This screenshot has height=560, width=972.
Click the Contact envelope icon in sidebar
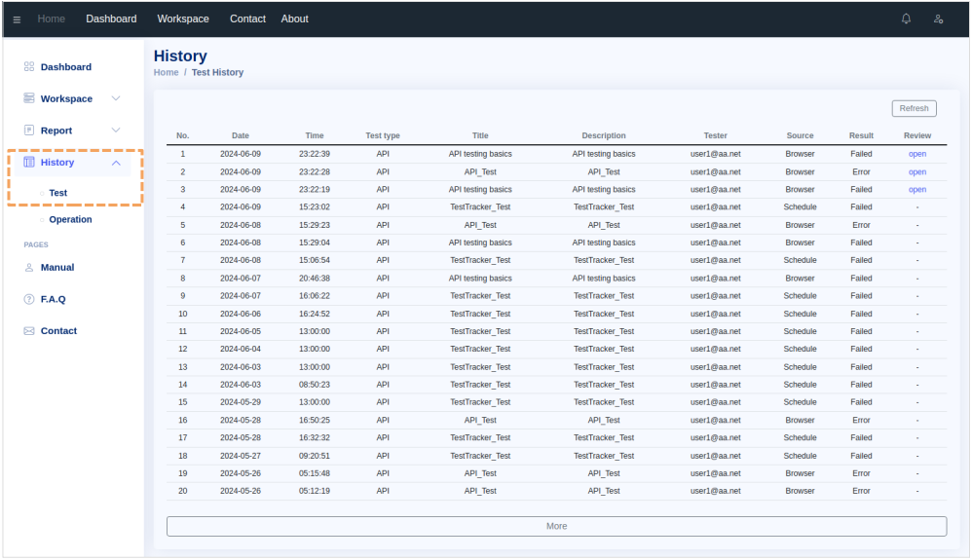29,331
